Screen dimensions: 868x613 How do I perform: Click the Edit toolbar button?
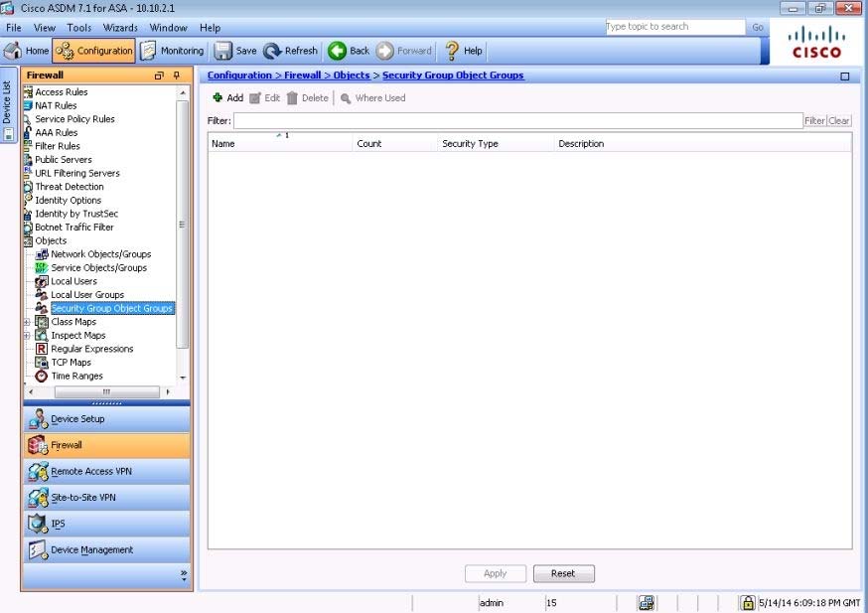264,98
